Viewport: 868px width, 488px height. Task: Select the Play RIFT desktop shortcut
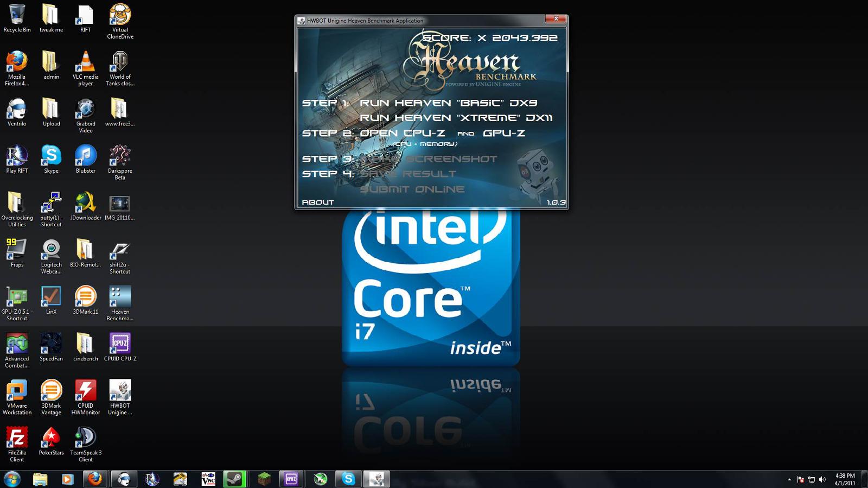[x=17, y=160]
